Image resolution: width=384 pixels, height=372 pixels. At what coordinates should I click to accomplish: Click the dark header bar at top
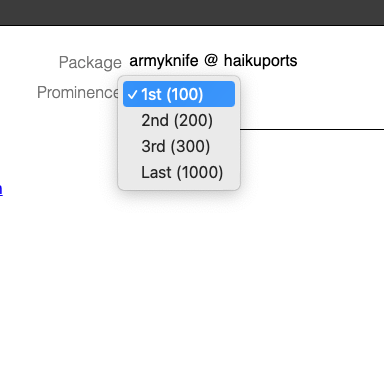pyautogui.click(x=192, y=12)
